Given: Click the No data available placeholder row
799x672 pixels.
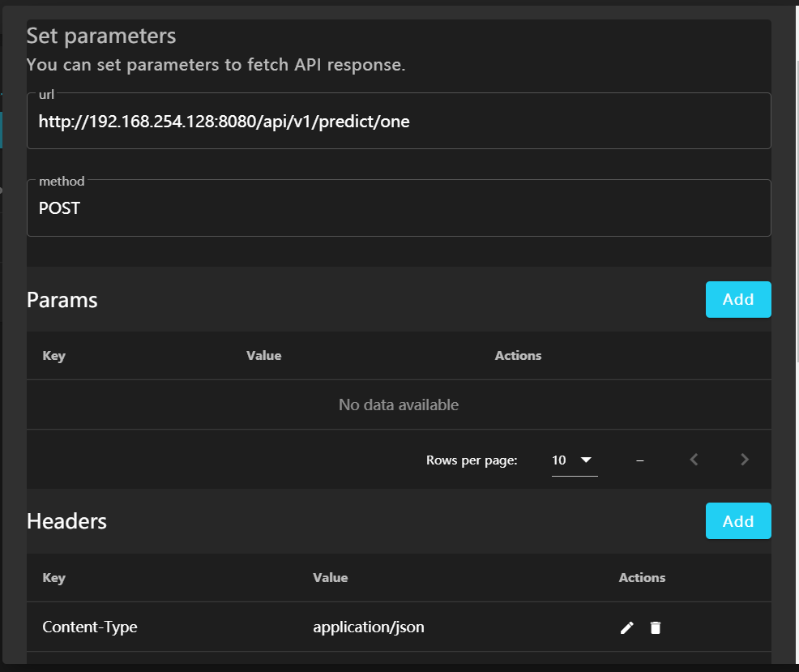Looking at the screenshot, I should (x=399, y=404).
